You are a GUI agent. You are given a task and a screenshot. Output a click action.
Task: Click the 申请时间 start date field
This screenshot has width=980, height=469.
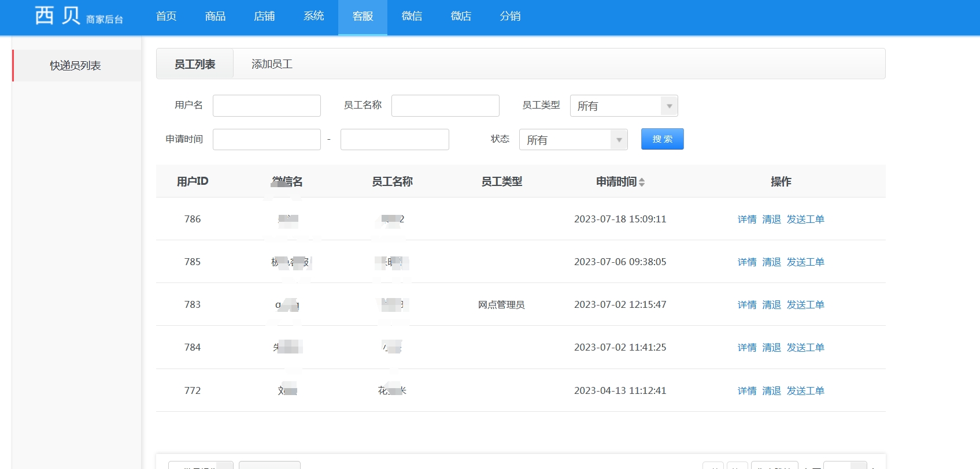click(x=267, y=139)
